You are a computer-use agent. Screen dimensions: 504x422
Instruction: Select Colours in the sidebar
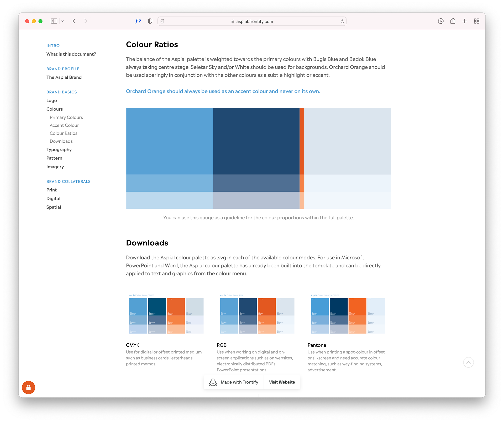pyautogui.click(x=55, y=109)
